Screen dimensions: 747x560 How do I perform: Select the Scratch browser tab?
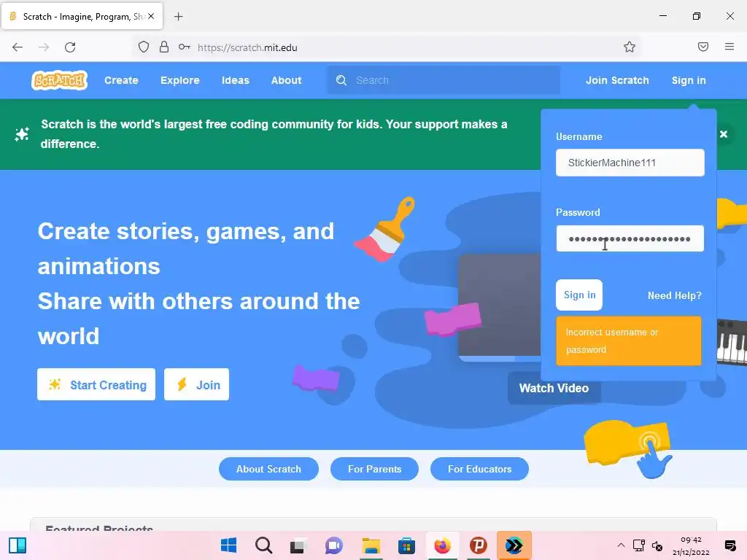click(x=82, y=17)
